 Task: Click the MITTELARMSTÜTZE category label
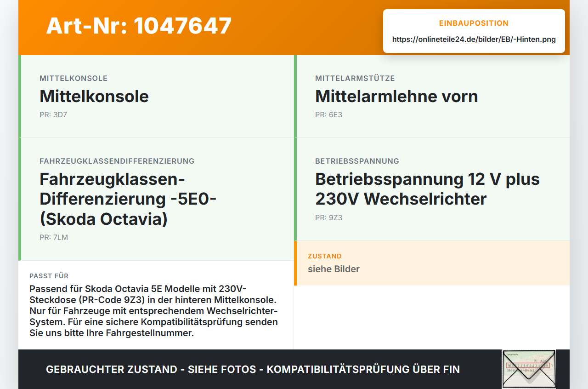point(355,79)
